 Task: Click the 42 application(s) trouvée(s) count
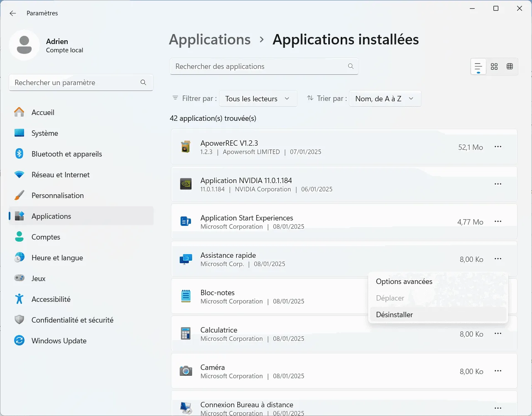(213, 118)
